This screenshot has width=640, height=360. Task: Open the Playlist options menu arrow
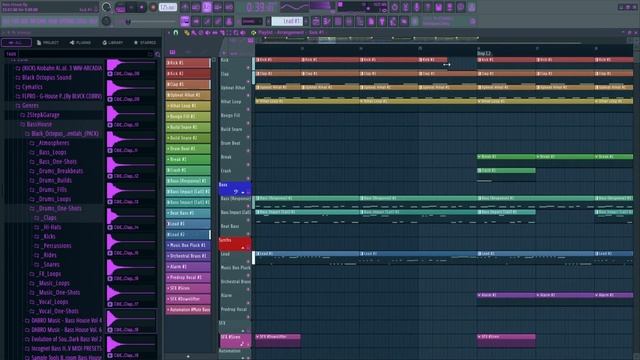[169, 33]
